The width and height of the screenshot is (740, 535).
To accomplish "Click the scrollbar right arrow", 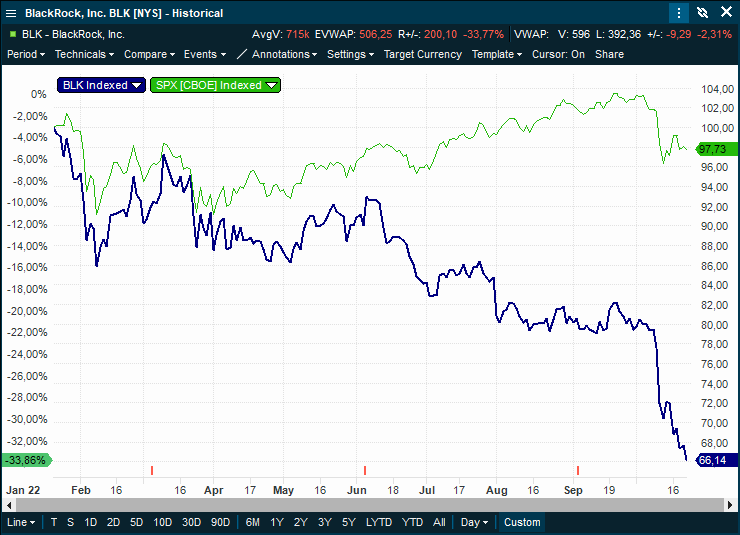I will (730, 505).
